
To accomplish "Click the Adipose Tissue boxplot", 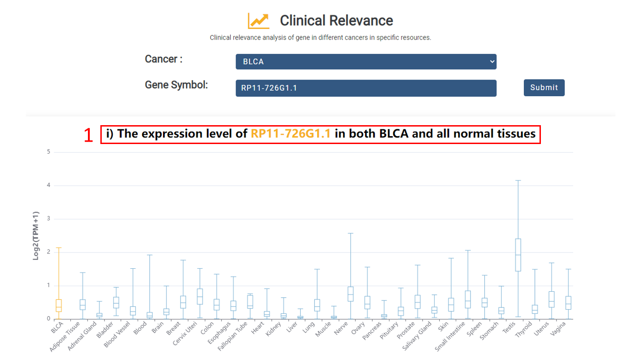I will click(x=82, y=305).
